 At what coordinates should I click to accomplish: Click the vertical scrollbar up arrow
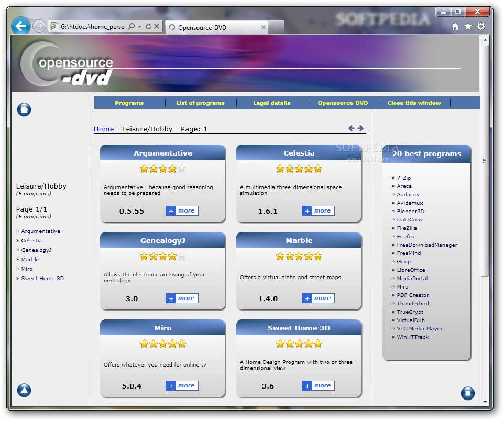(485, 40)
